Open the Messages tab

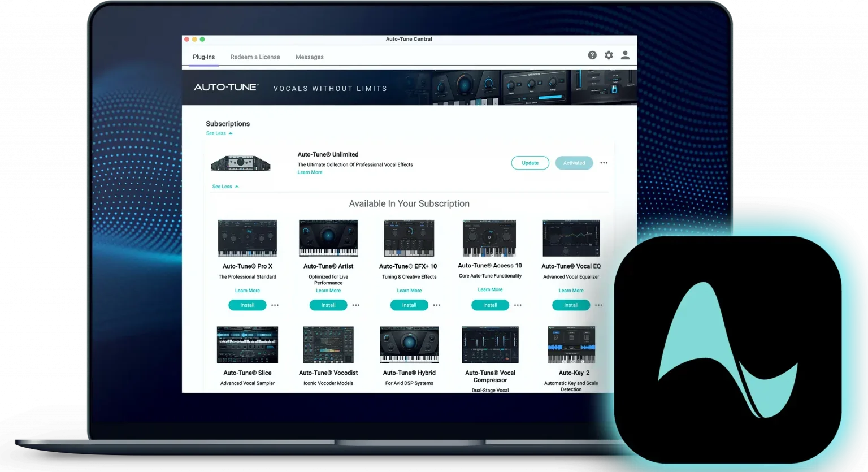click(x=310, y=57)
